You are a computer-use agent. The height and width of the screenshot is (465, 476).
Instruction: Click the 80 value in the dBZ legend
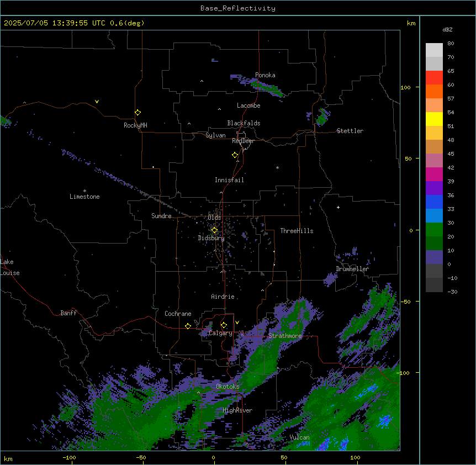tap(451, 44)
